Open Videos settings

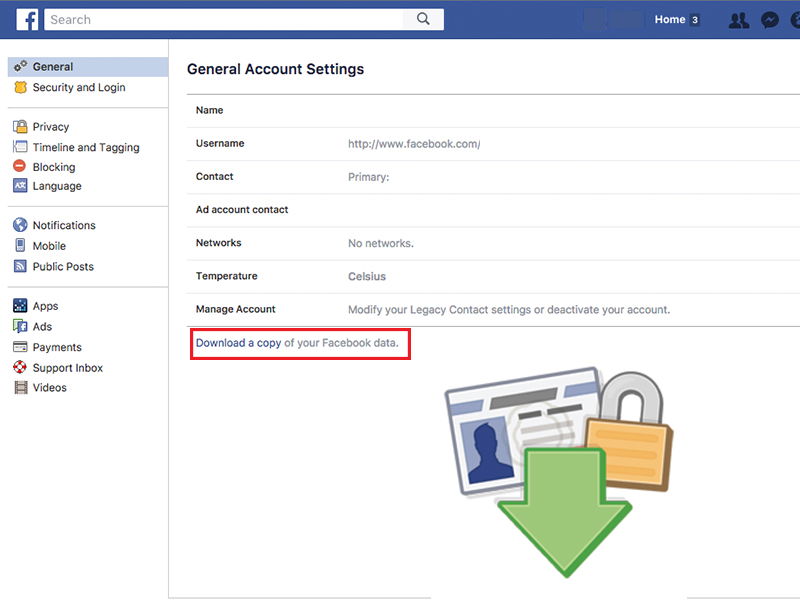49,388
